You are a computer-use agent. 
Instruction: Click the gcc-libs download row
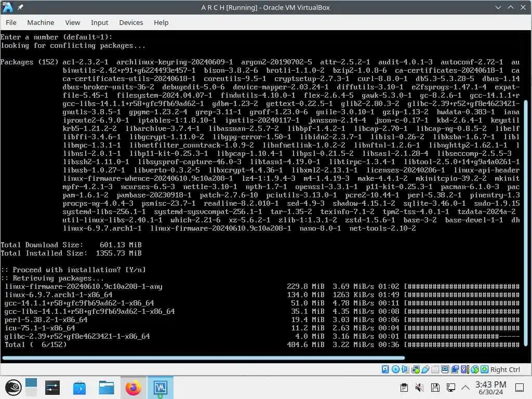coord(262,312)
